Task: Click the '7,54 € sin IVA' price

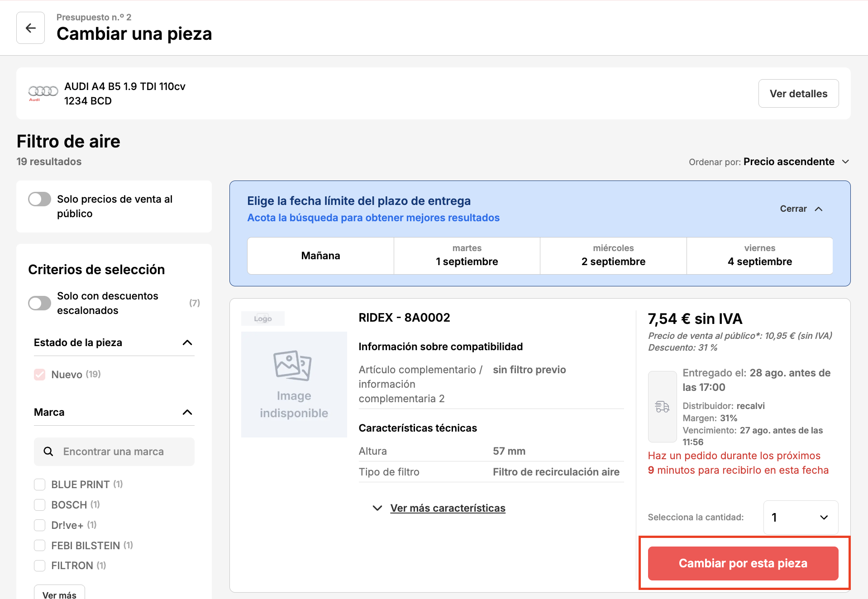Action: (695, 319)
